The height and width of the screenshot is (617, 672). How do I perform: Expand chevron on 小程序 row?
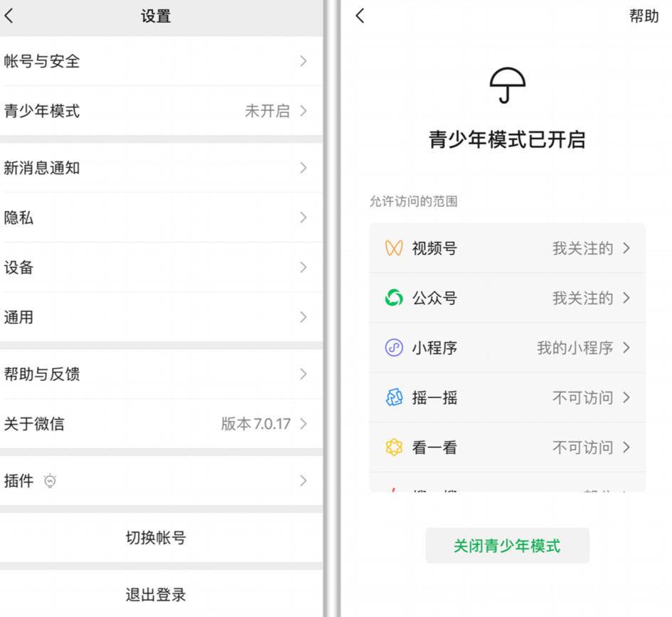(x=626, y=348)
